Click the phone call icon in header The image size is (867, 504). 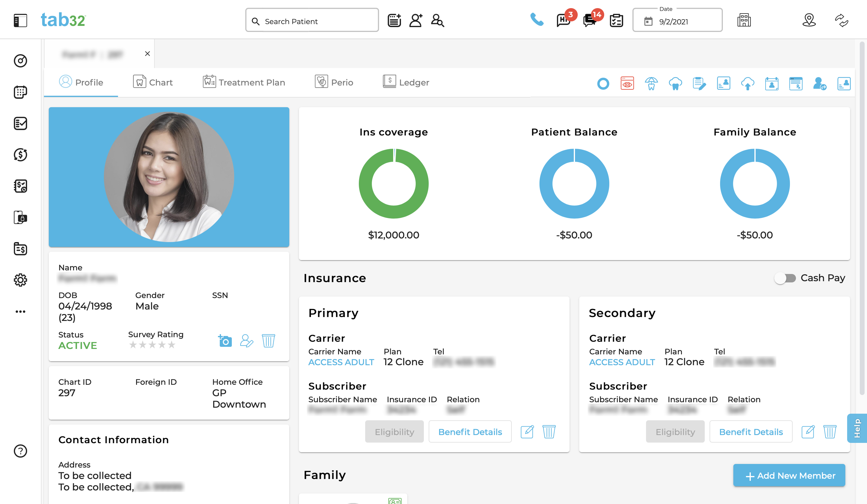coord(536,20)
